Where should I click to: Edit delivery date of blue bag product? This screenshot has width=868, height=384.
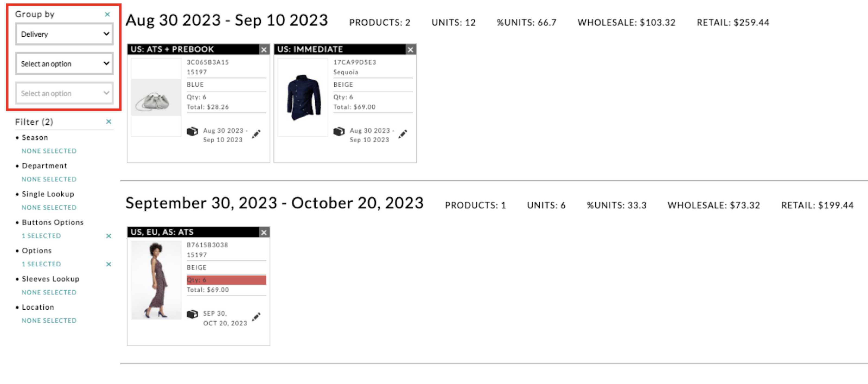(256, 134)
